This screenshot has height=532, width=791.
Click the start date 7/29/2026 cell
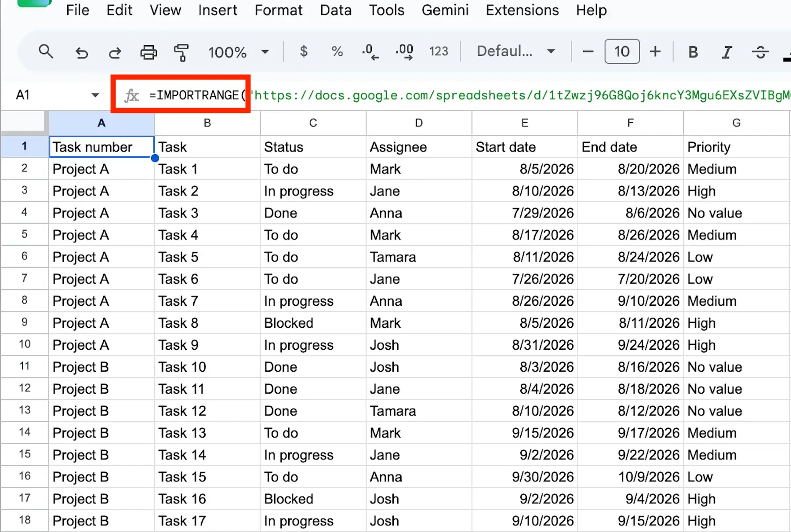(x=525, y=213)
